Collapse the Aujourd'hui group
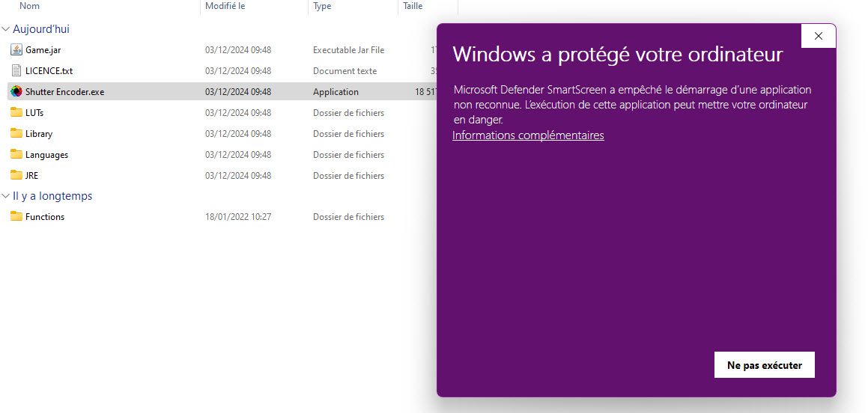The width and height of the screenshot is (868, 413). [6, 29]
